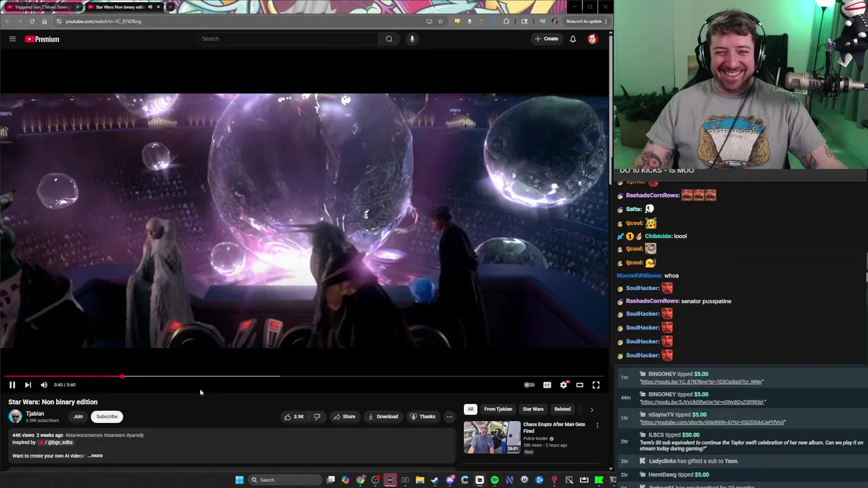Skip to the next video
The width and height of the screenshot is (868, 488).
(x=28, y=385)
